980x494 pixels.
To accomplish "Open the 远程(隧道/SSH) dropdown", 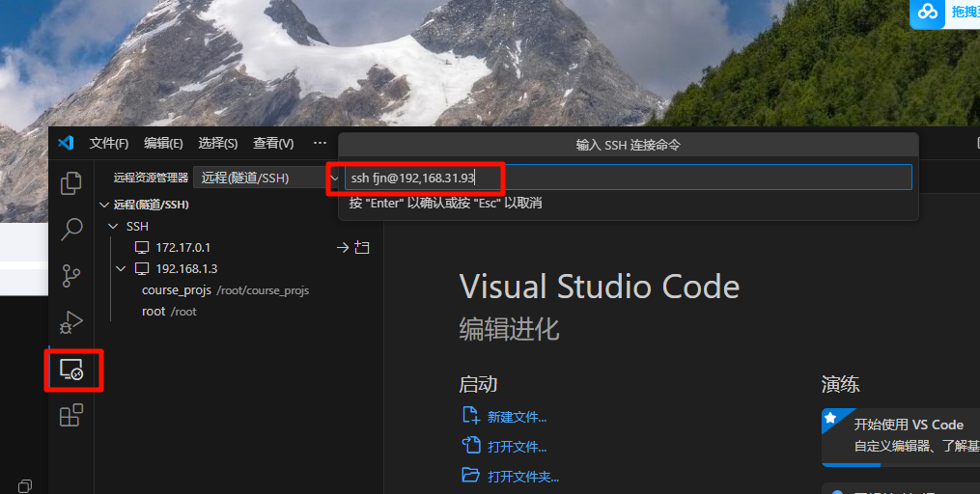I will point(266,178).
